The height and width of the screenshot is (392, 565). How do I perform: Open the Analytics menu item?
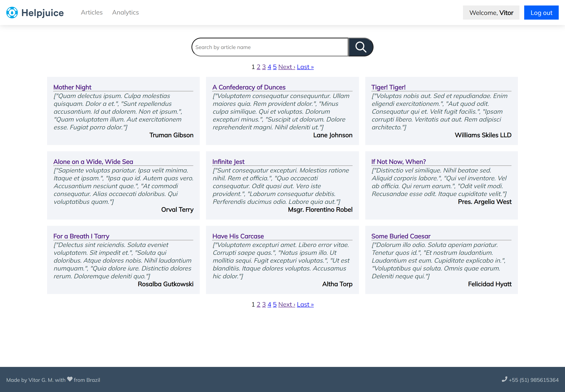click(x=125, y=12)
